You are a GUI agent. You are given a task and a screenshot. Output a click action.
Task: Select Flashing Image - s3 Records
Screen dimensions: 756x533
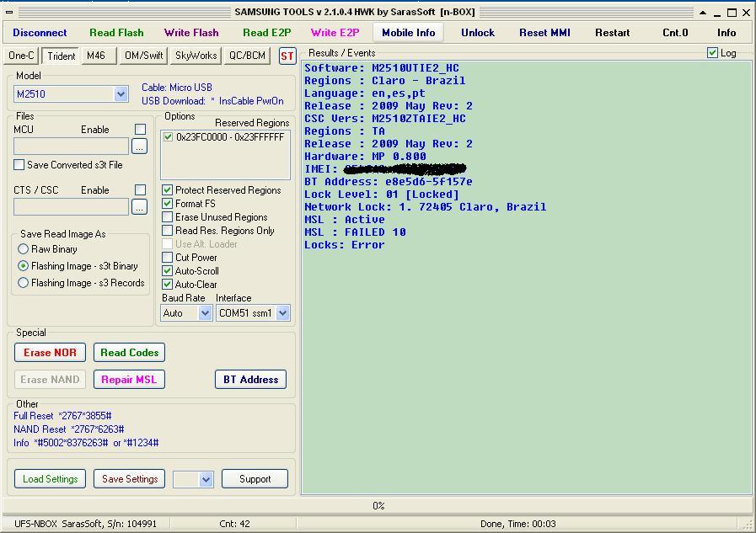tap(81, 283)
